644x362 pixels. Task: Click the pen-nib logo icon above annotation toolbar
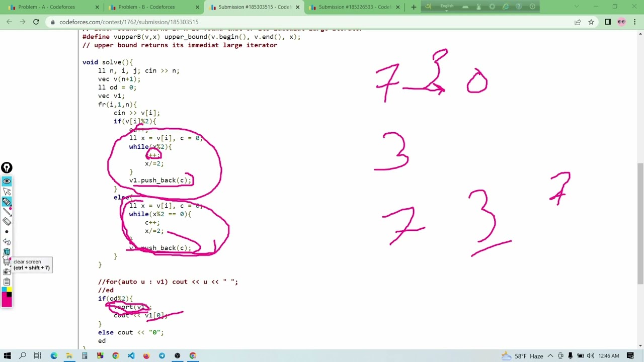(x=7, y=167)
